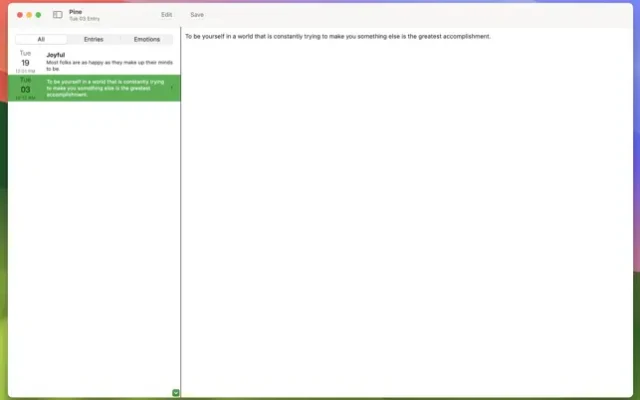The image size is (640, 400).
Task: Save the current journal entry
Action: click(197, 15)
